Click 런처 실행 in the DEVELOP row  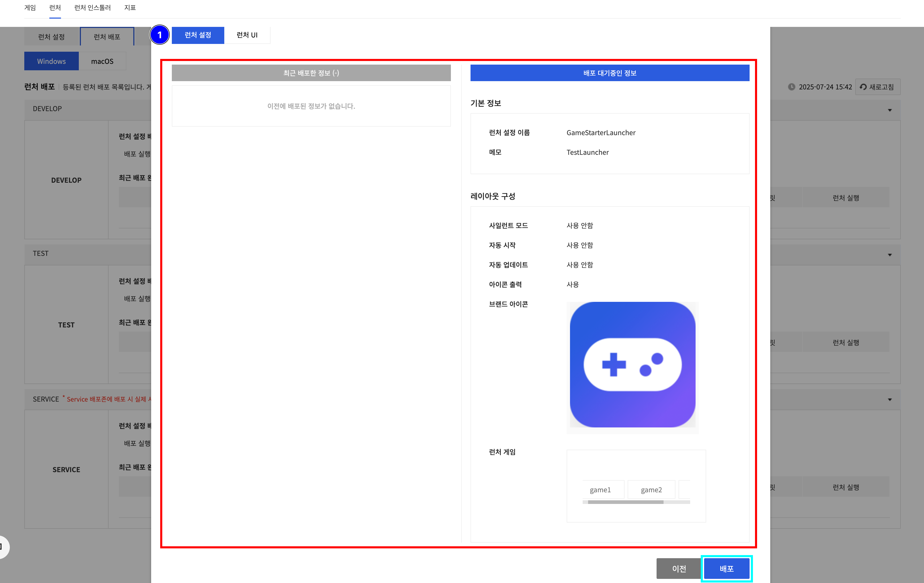pos(846,197)
